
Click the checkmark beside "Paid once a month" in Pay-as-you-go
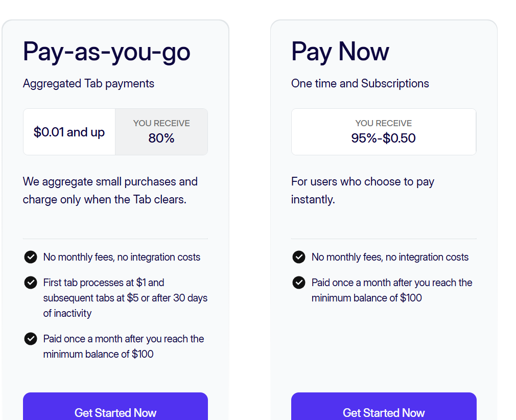click(x=31, y=339)
